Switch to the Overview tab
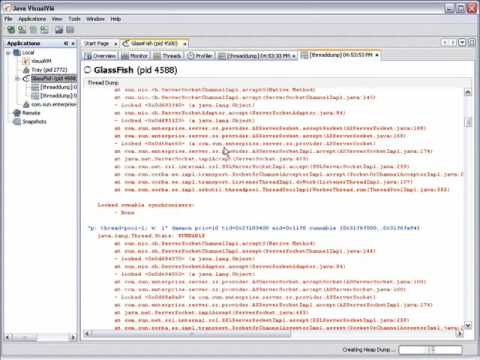Viewport: 480px width, 360px height. point(101,56)
